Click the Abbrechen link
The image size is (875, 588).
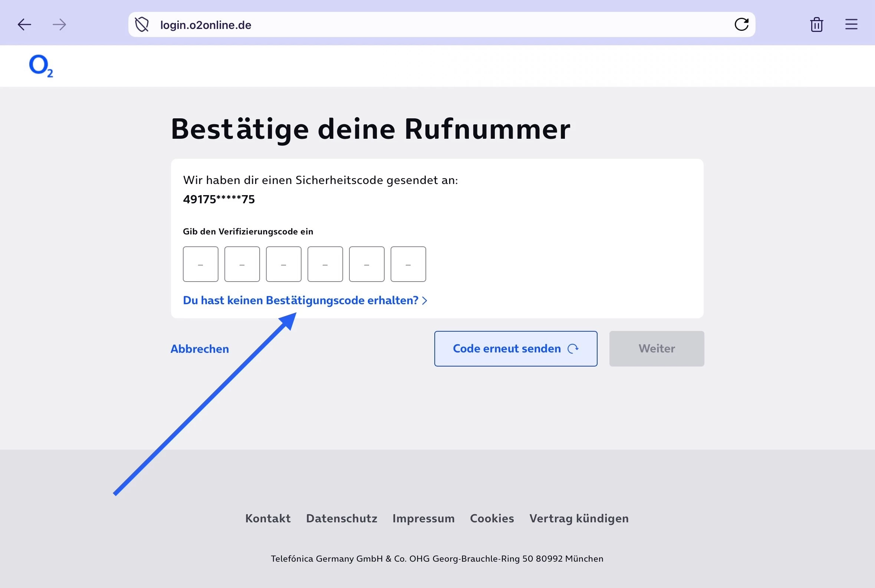200,349
